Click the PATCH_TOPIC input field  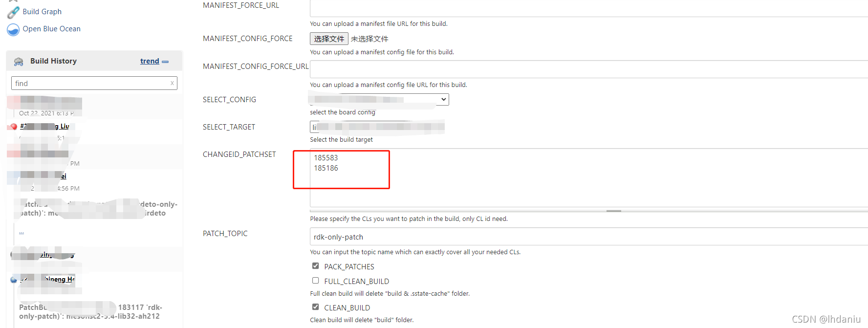click(x=589, y=237)
